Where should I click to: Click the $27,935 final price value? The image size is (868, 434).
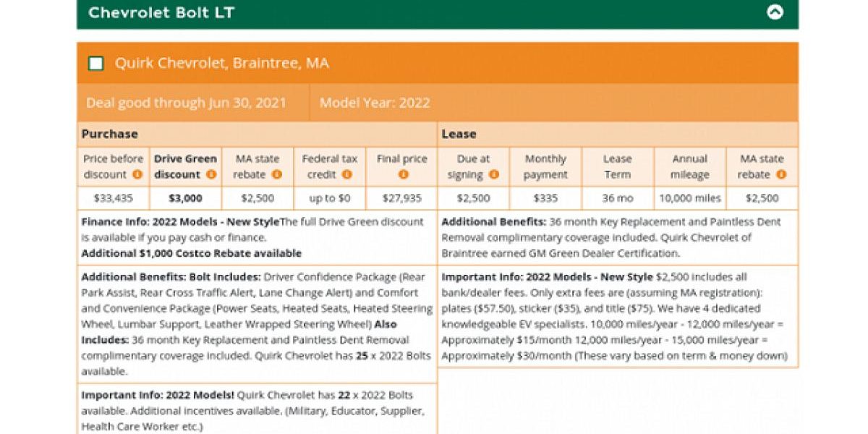click(401, 198)
